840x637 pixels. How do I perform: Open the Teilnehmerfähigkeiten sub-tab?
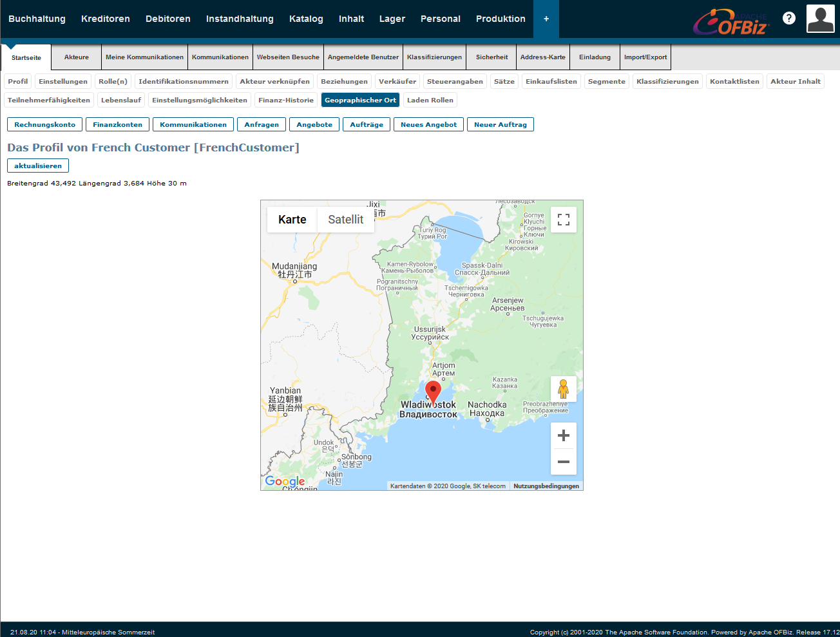49,100
